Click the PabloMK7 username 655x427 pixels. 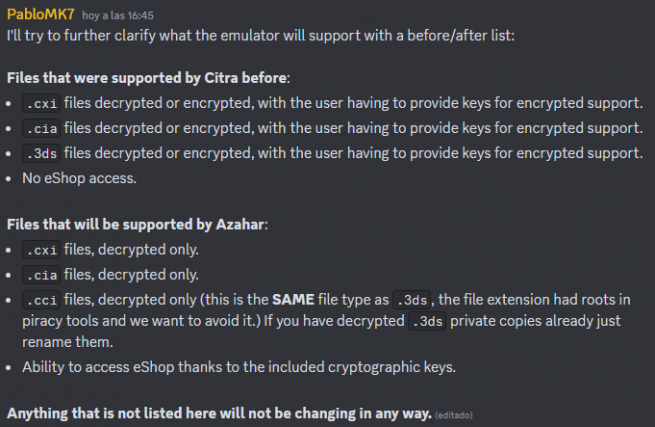click(41, 14)
